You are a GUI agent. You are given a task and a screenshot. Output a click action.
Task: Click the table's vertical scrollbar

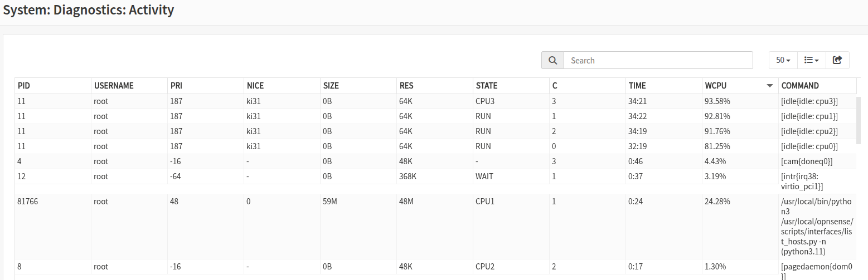(x=859, y=119)
